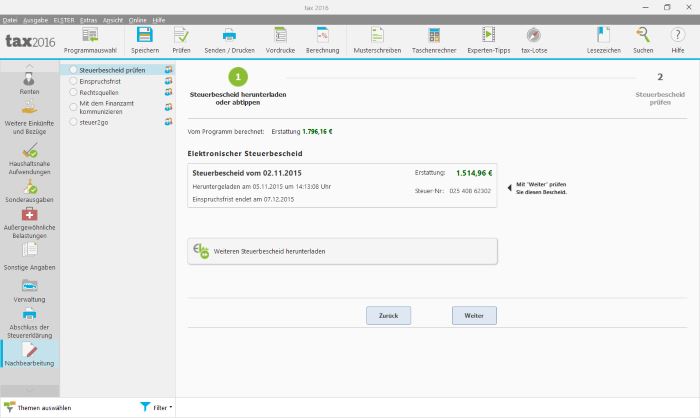Open the Ansicht menu
The width and height of the screenshot is (700, 418).
[x=112, y=20]
